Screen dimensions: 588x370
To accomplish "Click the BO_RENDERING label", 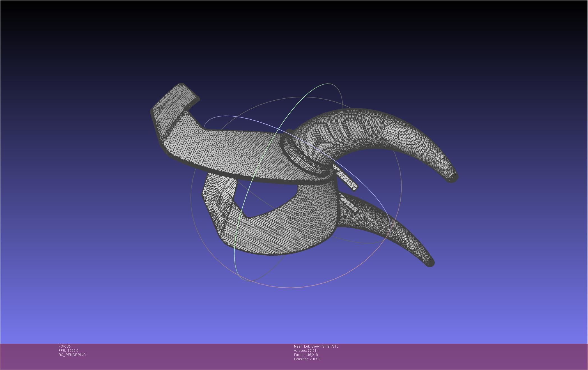I will coord(72,355).
